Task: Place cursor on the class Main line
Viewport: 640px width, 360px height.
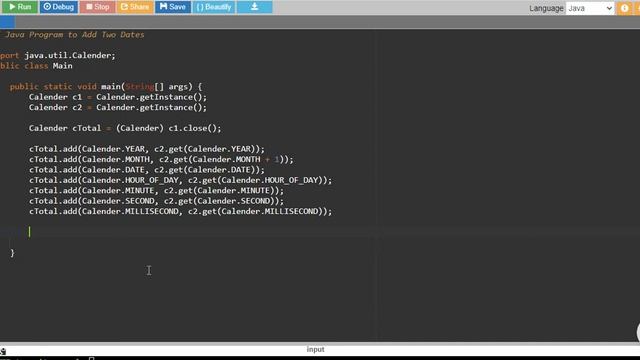Action: pyautogui.click(x=36, y=66)
